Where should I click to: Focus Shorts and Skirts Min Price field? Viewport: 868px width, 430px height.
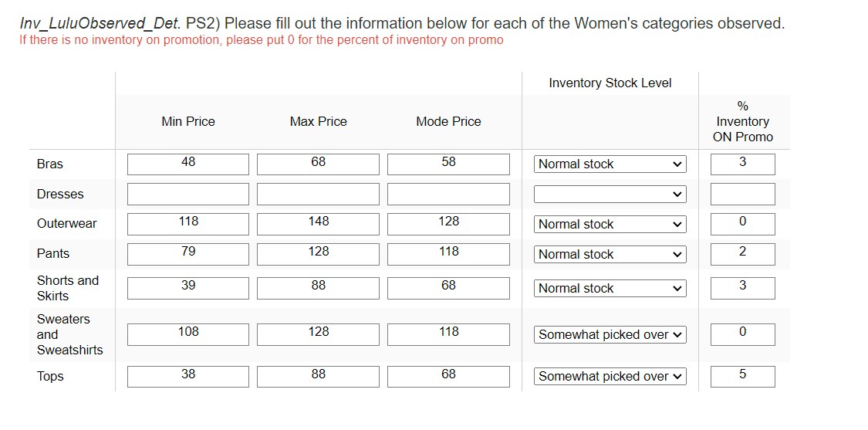point(188,288)
